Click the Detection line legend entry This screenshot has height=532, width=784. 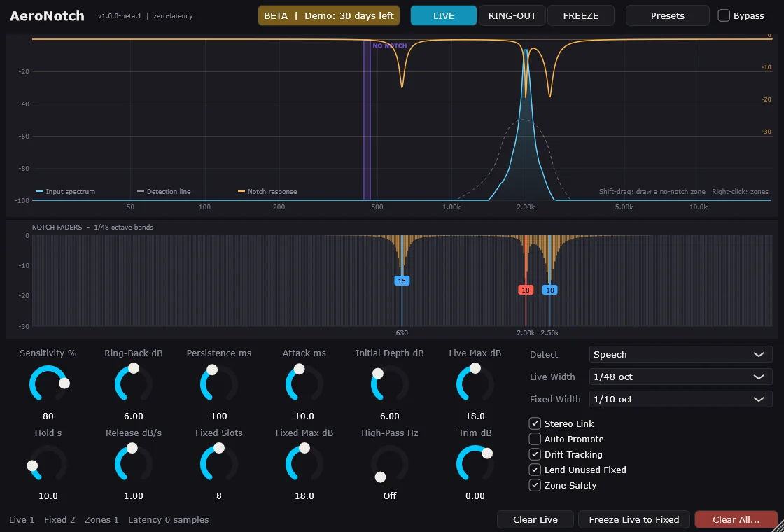pos(164,192)
